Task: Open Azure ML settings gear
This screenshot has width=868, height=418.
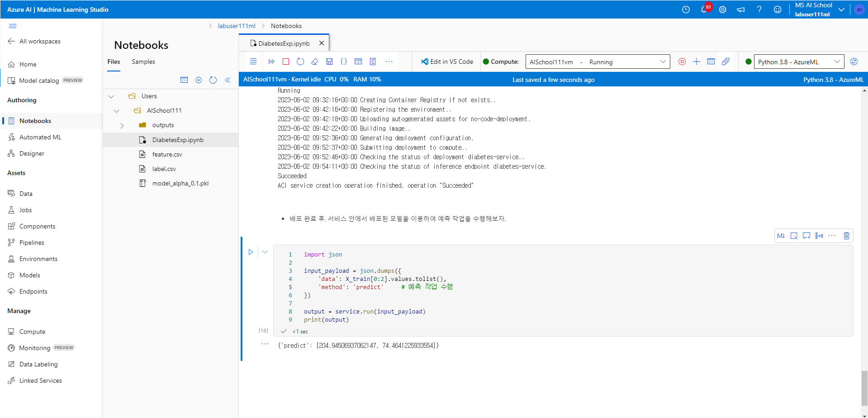Action: tap(723, 9)
